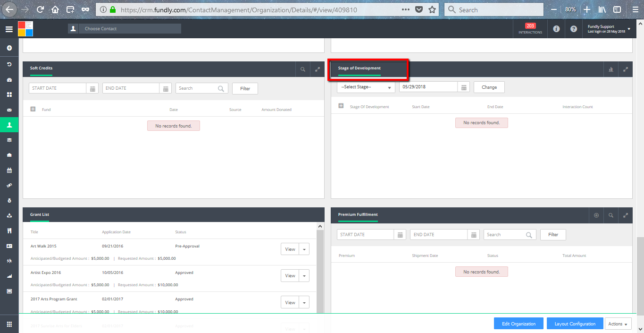Click the help question mark icon
This screenshot has height=333, width=644.
point(574,29)
